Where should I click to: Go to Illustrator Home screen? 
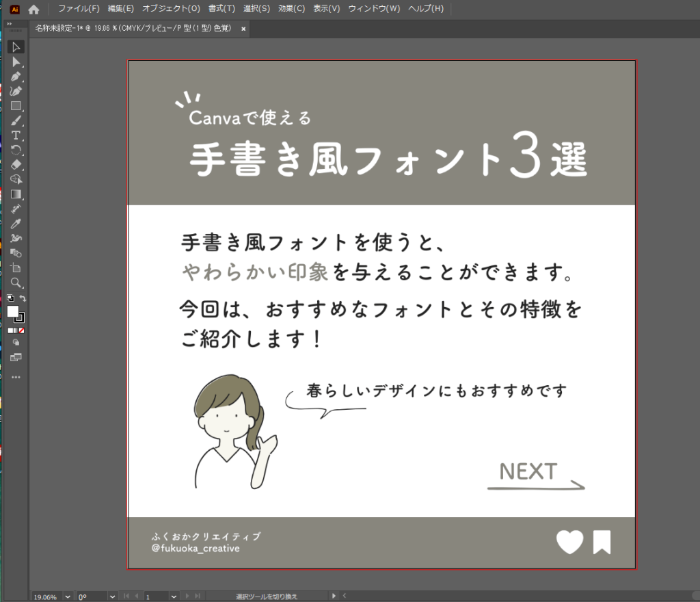click(33, 10)
